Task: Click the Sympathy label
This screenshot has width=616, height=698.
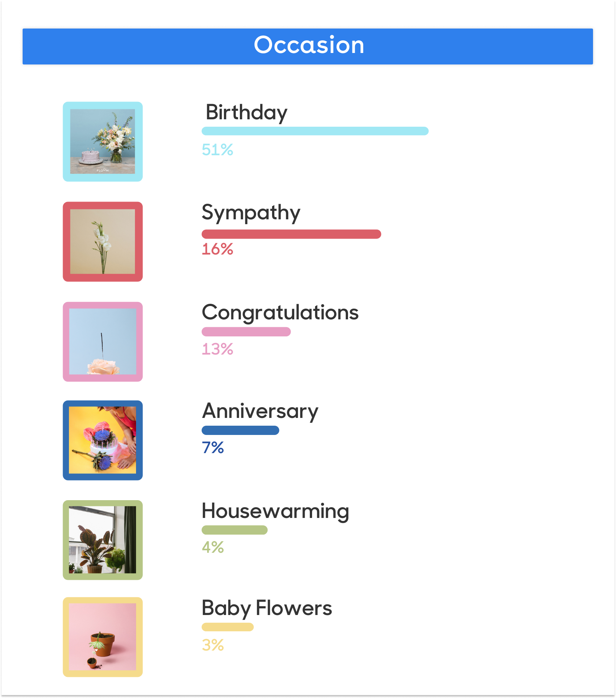Action: click(x=251, y=213)
